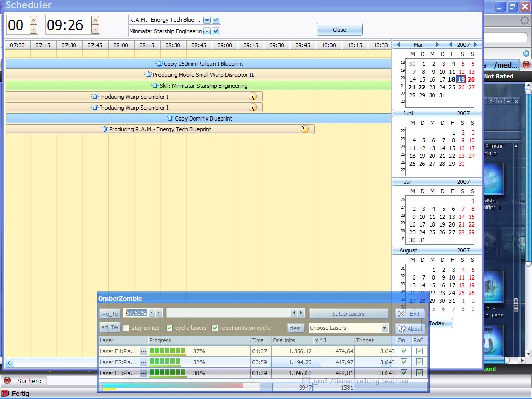This screenshot has width=532, height=399.
Task: Decrease the 67,50% value with the left arrow
Action: [152, 313]
